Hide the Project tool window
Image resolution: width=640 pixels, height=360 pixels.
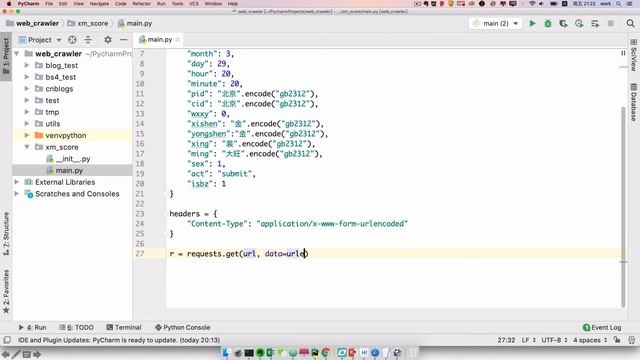(124, 40)
